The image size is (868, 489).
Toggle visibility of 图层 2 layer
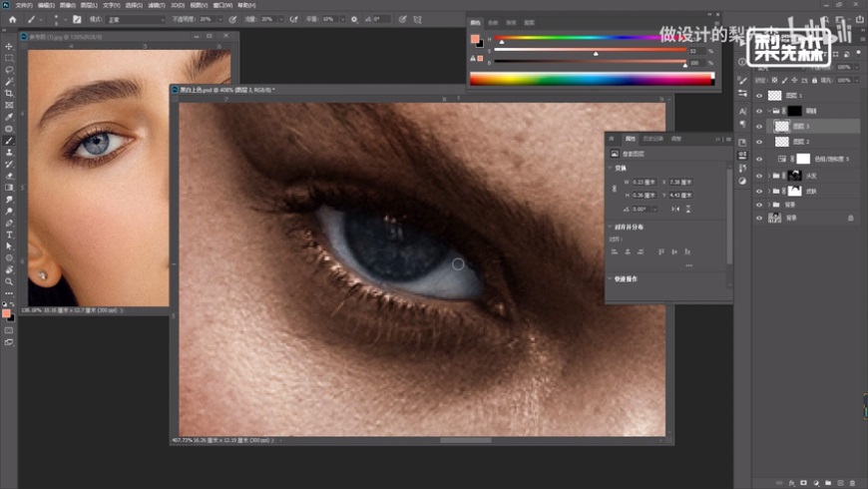[x=759, y=143]
